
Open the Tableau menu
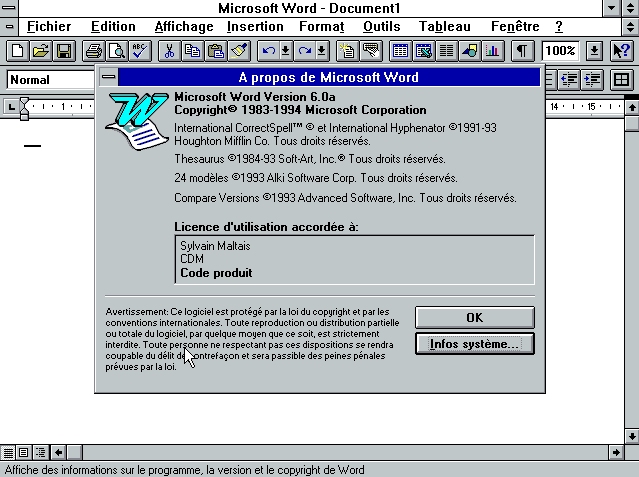coord(445,26)
